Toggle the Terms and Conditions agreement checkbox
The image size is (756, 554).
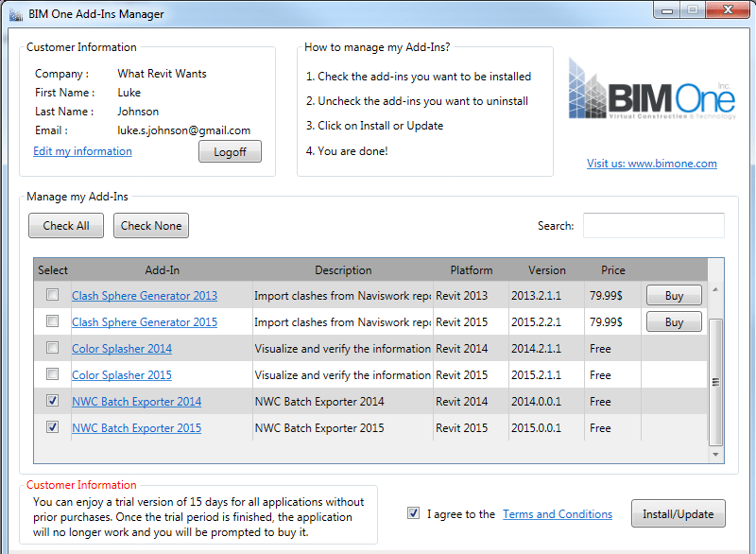tap(413, 513)
